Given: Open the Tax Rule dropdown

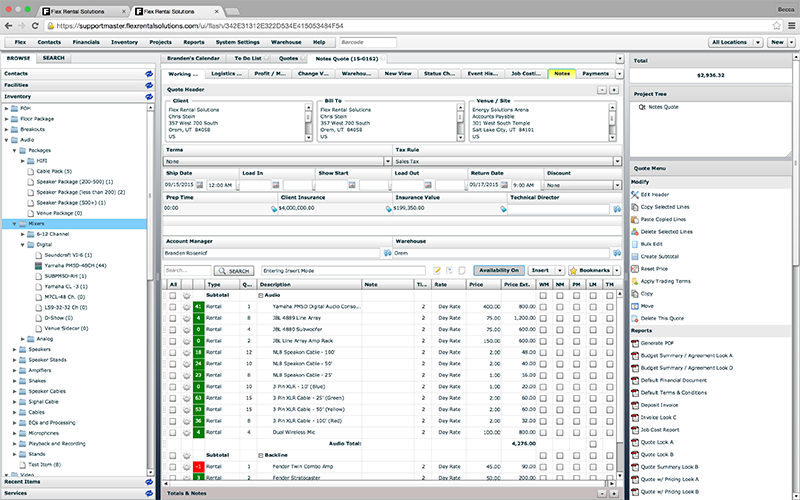Looking at the screenshot, I should (x=617, y=161).
